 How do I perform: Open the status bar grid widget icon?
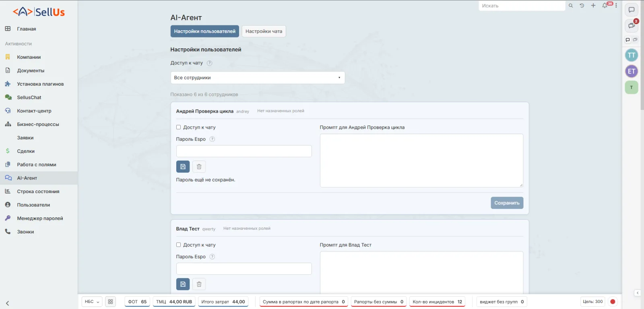coord(110,302)
